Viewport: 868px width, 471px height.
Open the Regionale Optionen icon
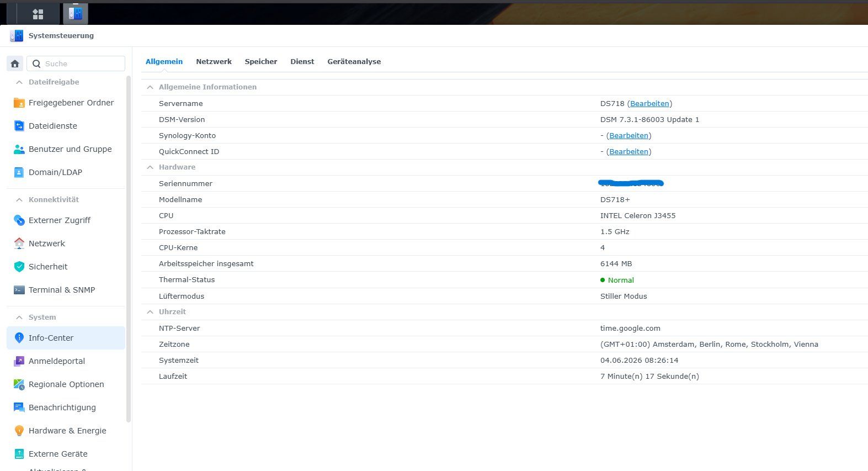pos(19,384)
